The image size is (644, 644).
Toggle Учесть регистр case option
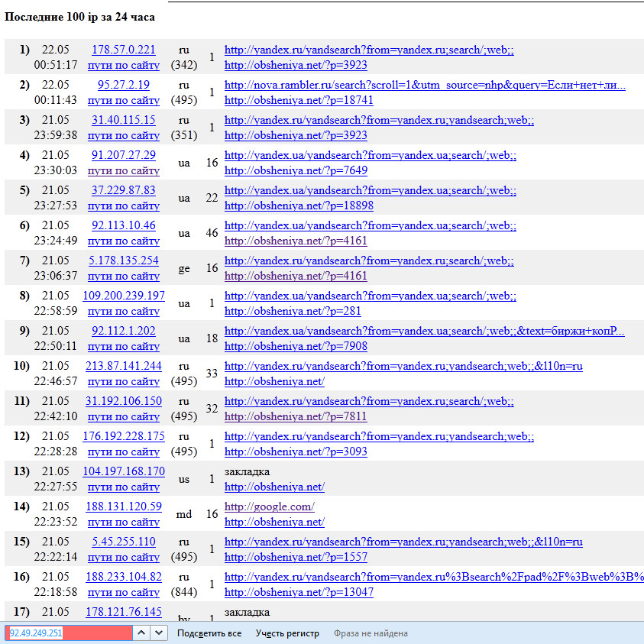[287, 633]
